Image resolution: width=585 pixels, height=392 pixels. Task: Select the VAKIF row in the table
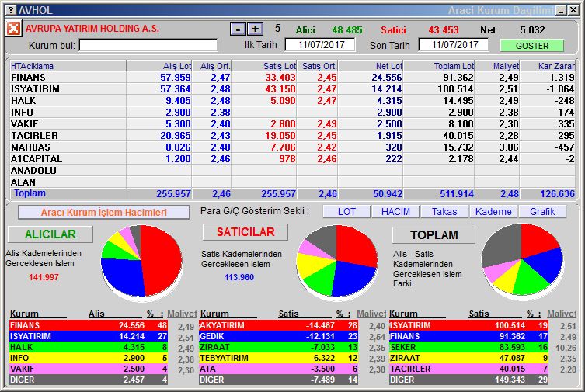coord(292,123)
